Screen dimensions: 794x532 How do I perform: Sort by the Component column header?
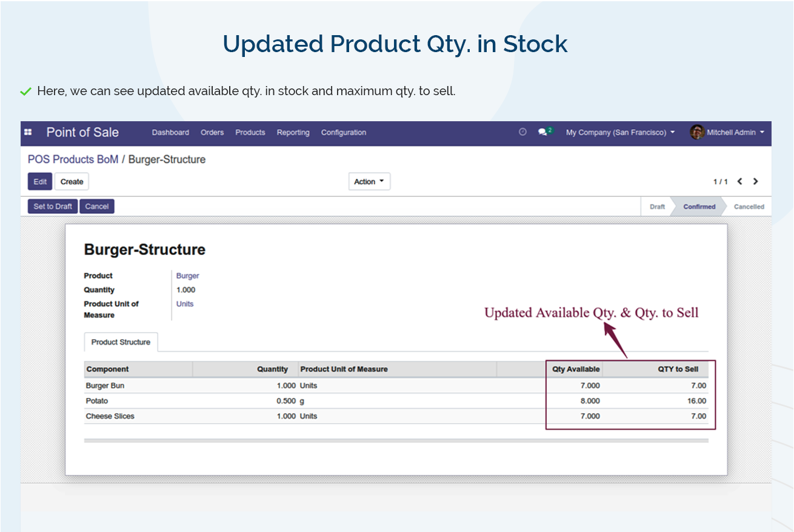coord(138,369)
